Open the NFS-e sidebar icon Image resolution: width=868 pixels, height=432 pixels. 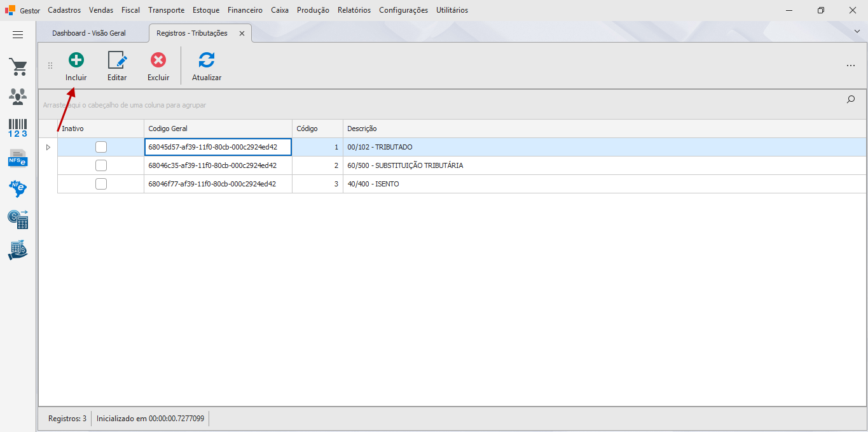point(18,158)
